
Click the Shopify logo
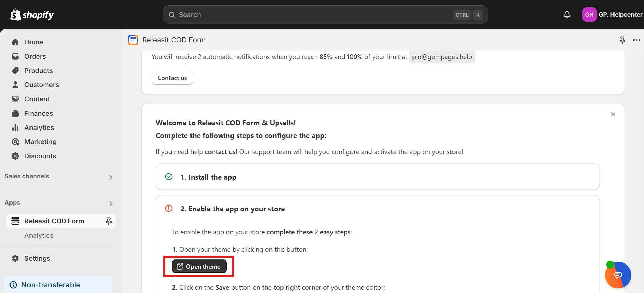pos(32,15)
